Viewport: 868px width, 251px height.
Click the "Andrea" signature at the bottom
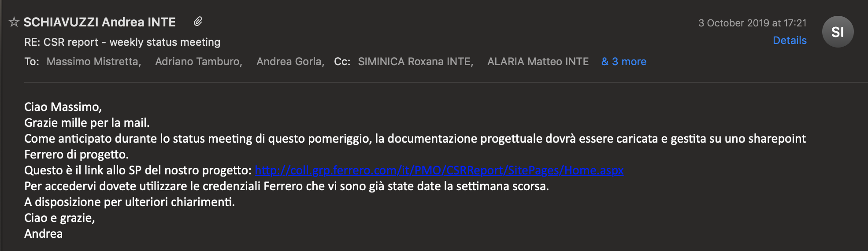click(43, 234)
